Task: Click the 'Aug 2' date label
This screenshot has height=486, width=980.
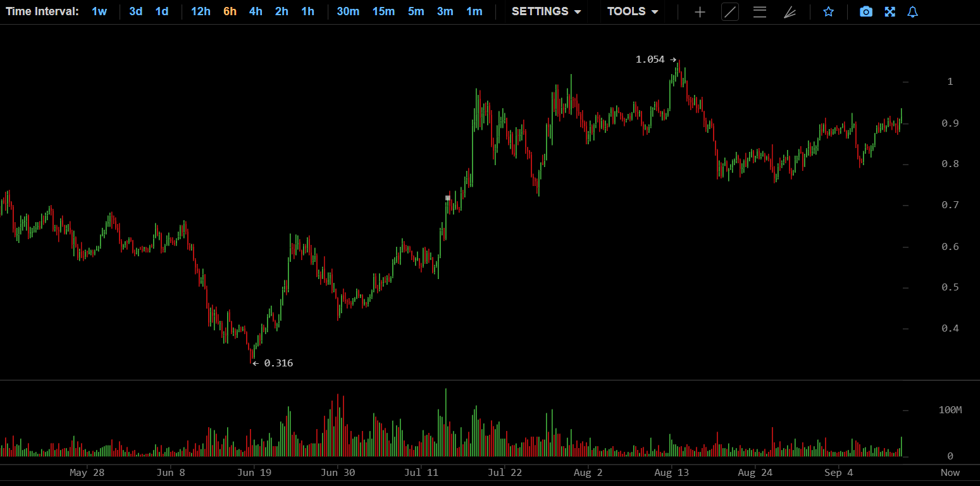Action: (588, 473)
